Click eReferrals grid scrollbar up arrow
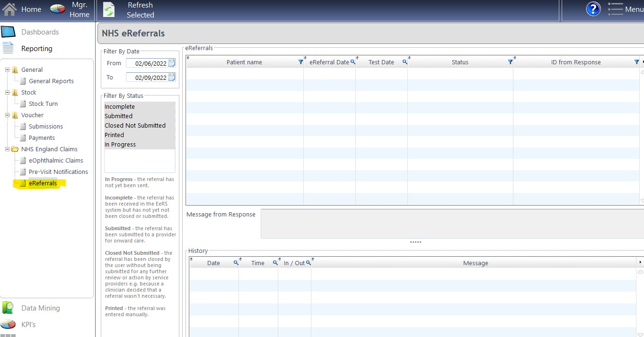This screenshot has height=337, width=644. point(642,72)
